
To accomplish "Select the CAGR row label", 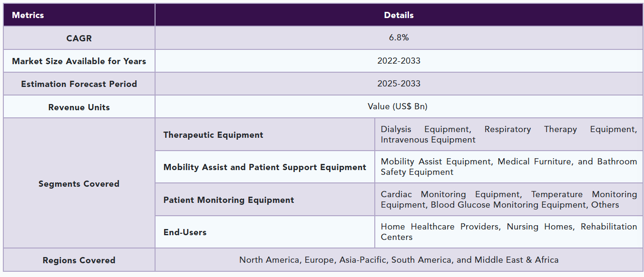I will 79,38.
